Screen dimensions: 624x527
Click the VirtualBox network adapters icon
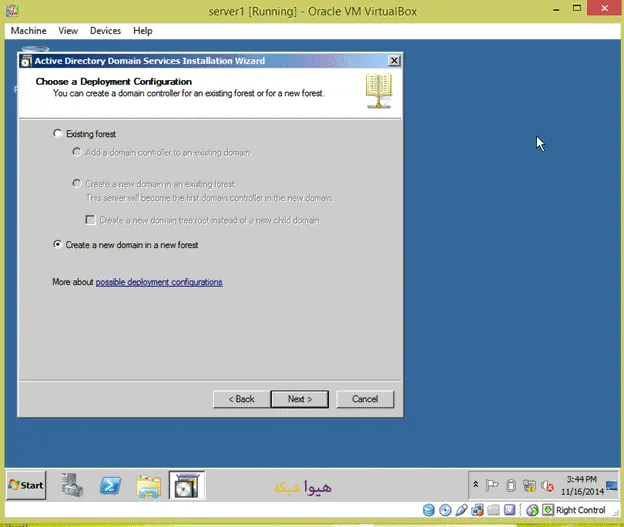click(x=477, y=510)
